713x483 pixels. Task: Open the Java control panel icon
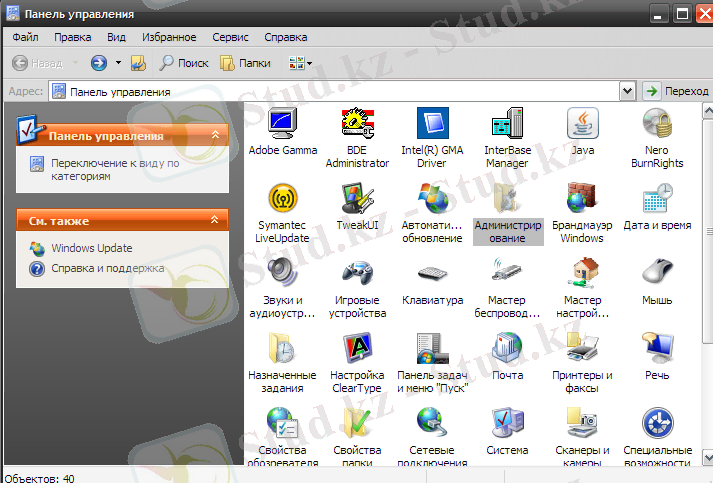582,125
